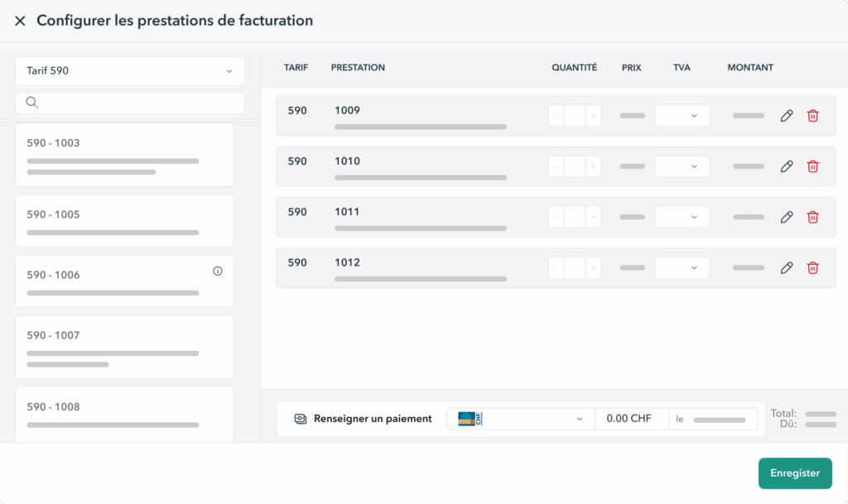Open TVA dropdown for prestation 1010

tap(682, 166)
